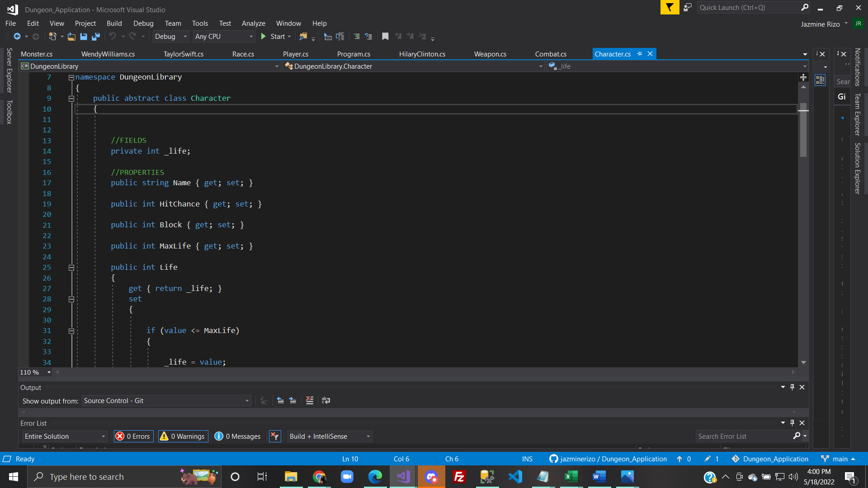Open the Analyze menu
This screenshot has width=868, height=488.
[x=253, y=23]
